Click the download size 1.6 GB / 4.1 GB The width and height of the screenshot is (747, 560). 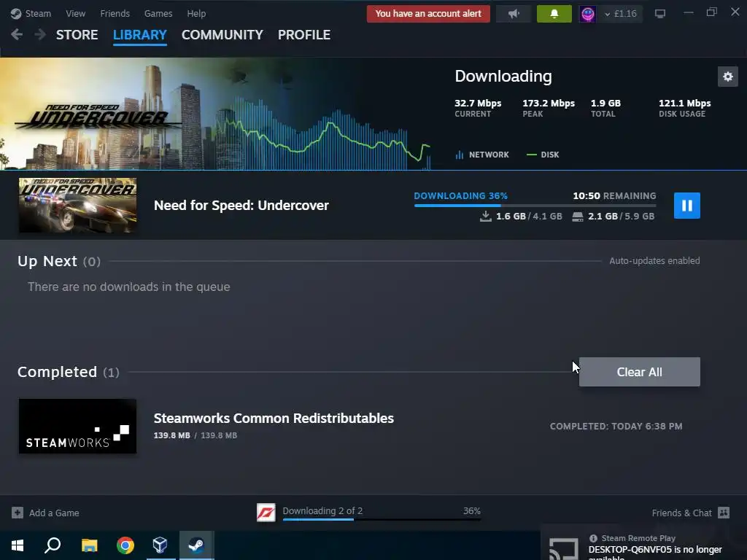521,216
